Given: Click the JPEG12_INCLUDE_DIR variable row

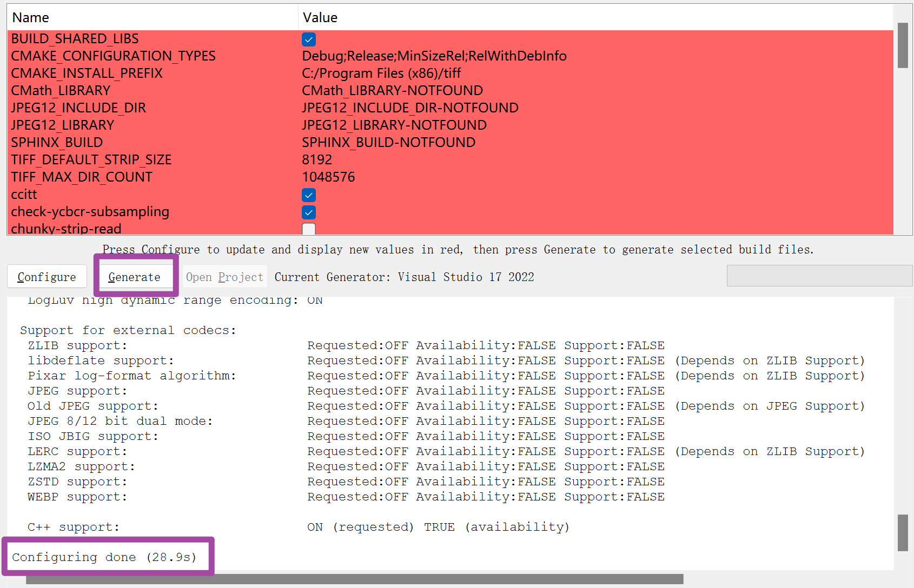Looking at the screenshot, I should 78,108.
